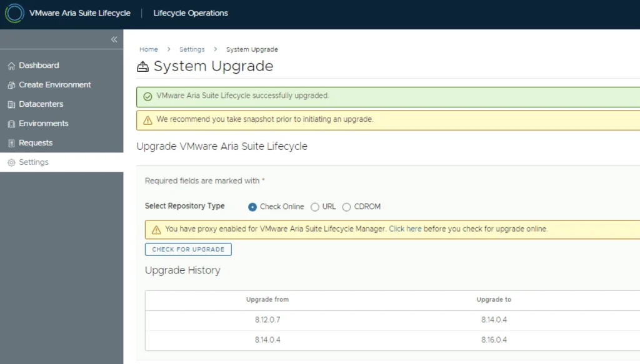Click the successfully upgraded message text
The image size is (640, 364).
pos(242,96)
